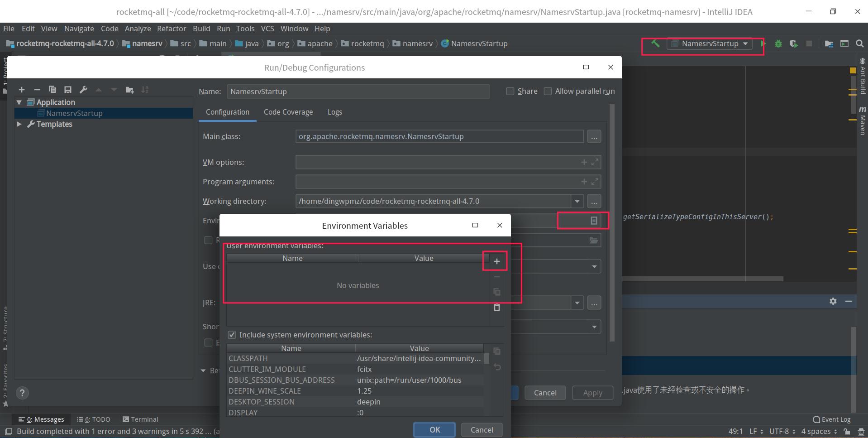The image size is (868, 438).
Task: Copy the selected configuration icon
Action: 52,89
